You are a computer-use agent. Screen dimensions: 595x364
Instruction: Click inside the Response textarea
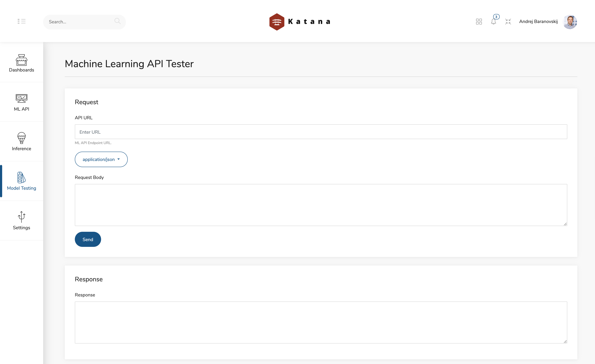point(321,322)
